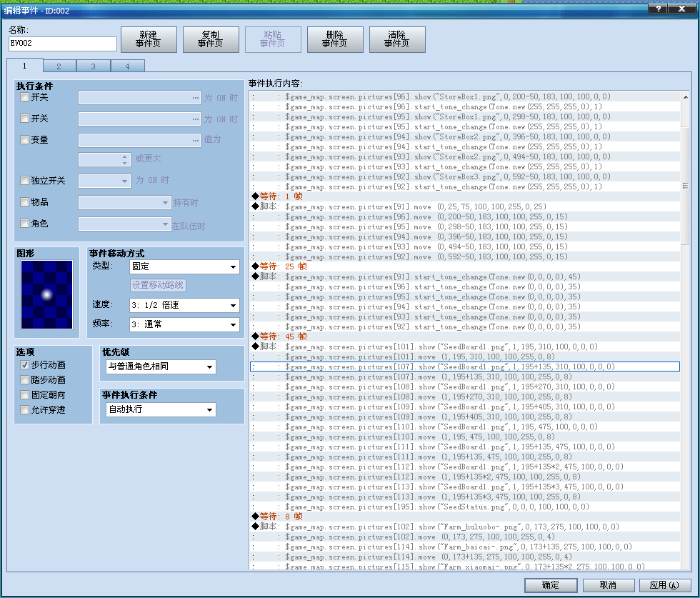This screenshot has height=598, width=700.
Task: Select the pictures[195].show SeedStatus.png line
Action: [465, 507]
